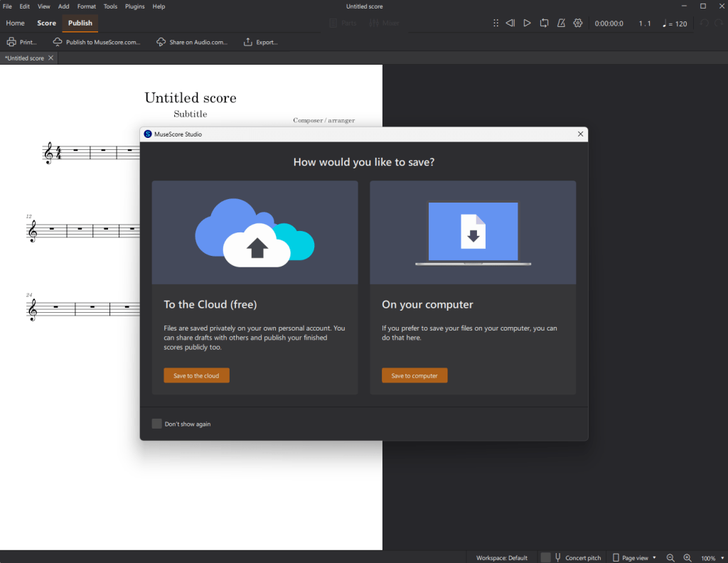Toggle the loop playback icon

544,23
